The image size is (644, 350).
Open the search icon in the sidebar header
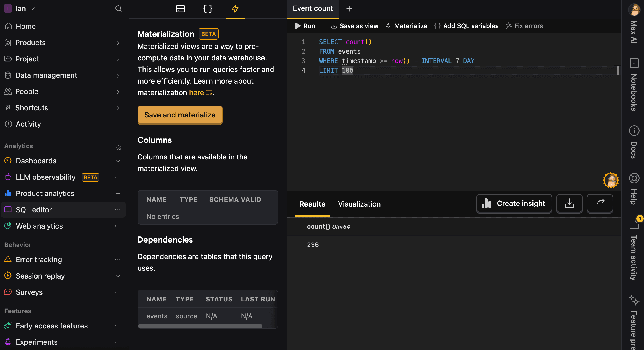click(118, 8)
